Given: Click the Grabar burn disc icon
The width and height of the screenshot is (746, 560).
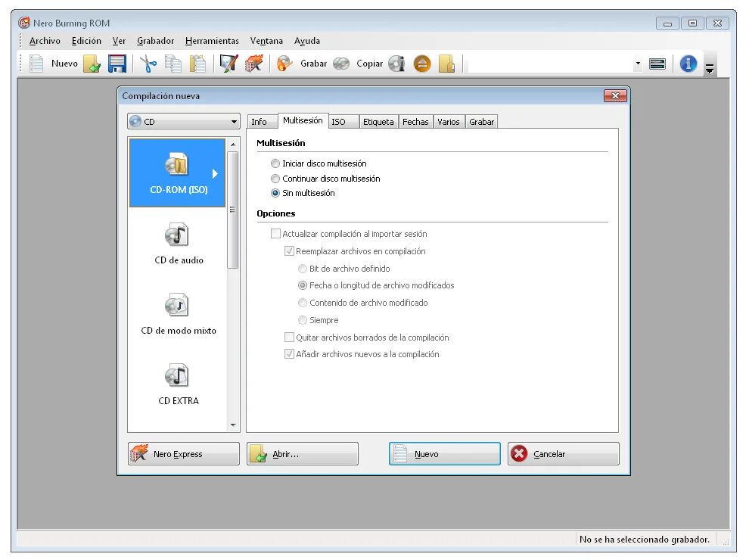Looking at the screenshot, I should pos(284,64).
